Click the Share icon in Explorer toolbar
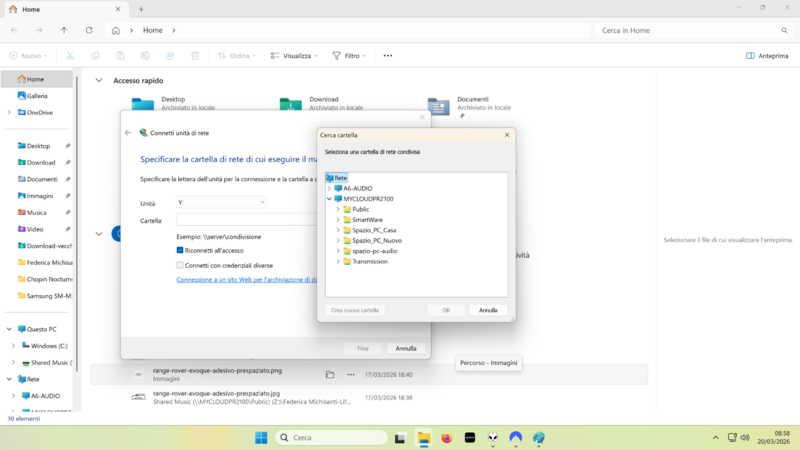This screenshot has height=450, width=800. point(170,56)
